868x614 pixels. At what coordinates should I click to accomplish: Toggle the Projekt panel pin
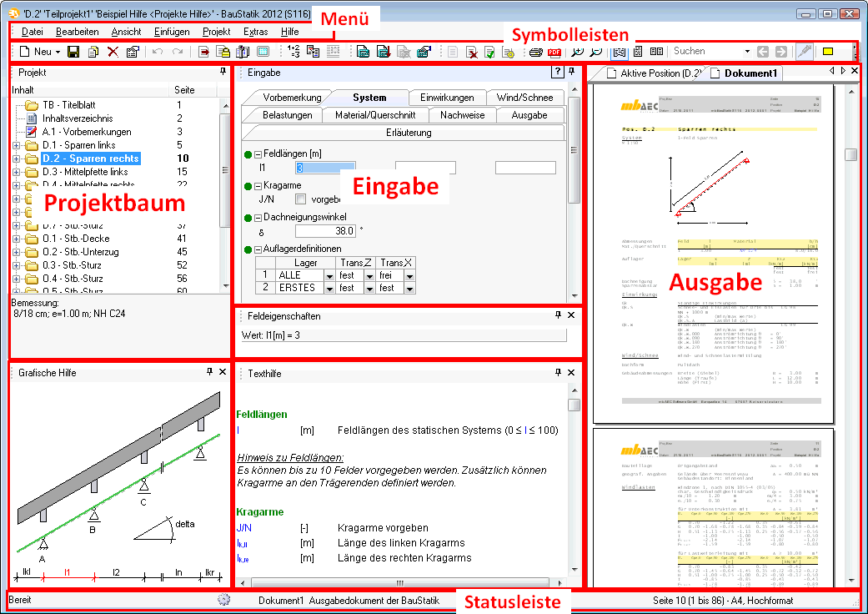pyautogui.click(x=223, y=72)
